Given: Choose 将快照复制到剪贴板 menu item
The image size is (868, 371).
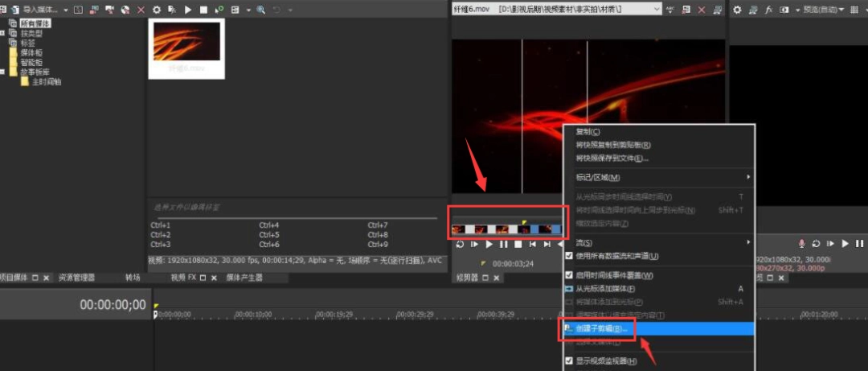Looking at the screenshot, I should (x=659, y=146).
